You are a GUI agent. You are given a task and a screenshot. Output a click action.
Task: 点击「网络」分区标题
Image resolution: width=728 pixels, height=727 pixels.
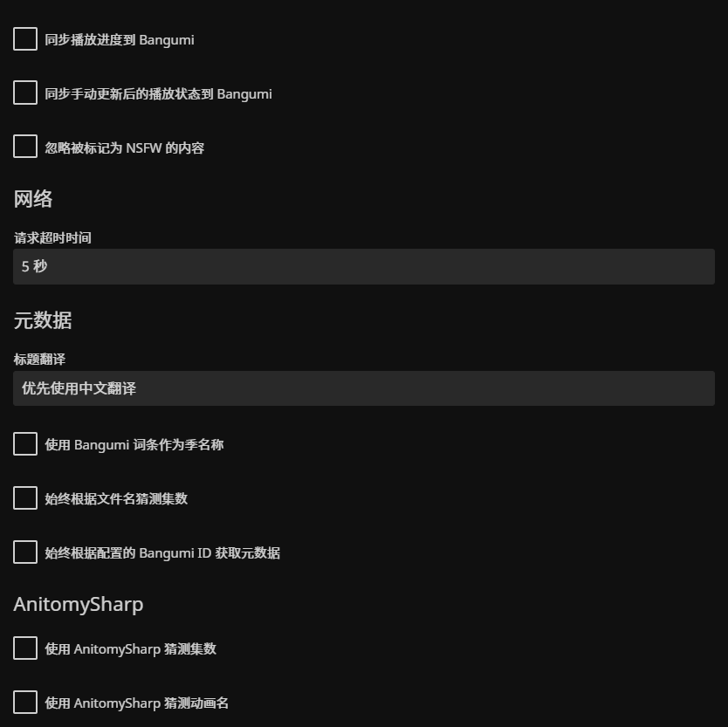click(33, 198)
